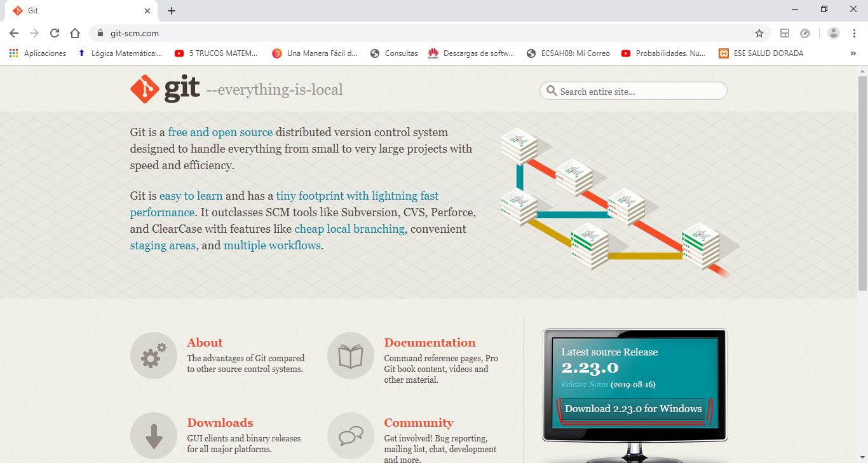
Task: Click the 2.23.0 version number text
Action: [x=590, y=368]
